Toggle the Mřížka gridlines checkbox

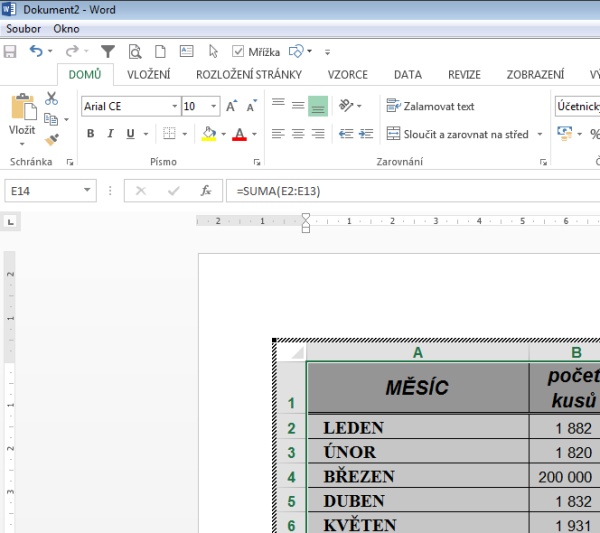click(238, 51)
